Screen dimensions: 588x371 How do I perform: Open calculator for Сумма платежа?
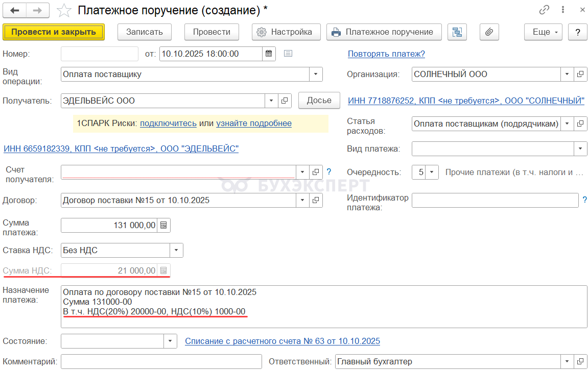click(163, 226)
